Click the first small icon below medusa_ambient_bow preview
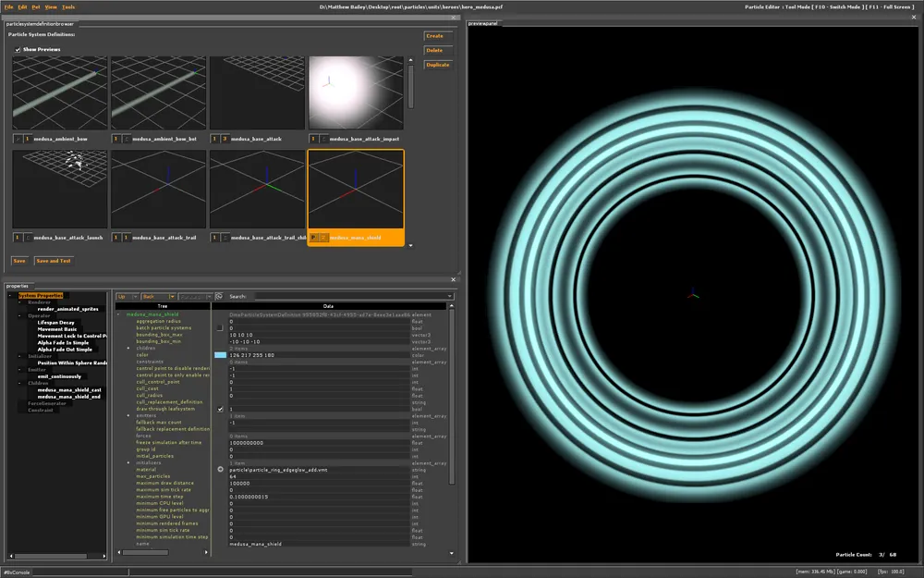 [18, 139]
